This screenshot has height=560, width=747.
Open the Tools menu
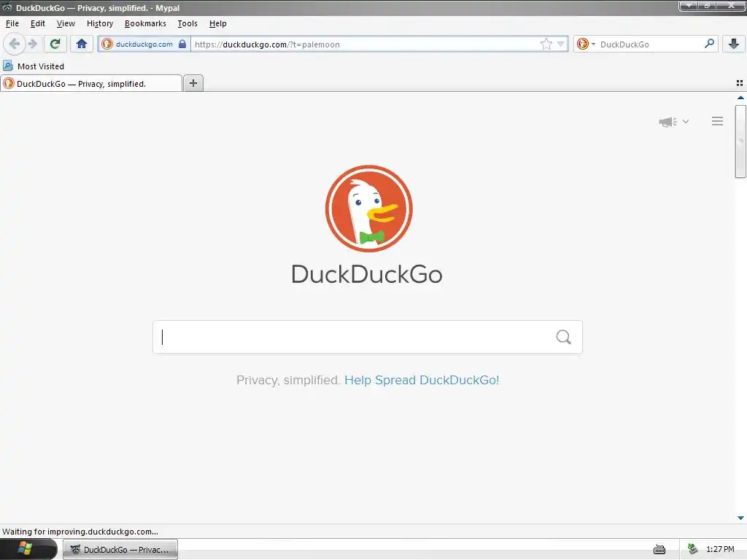(x=187, y=23)
